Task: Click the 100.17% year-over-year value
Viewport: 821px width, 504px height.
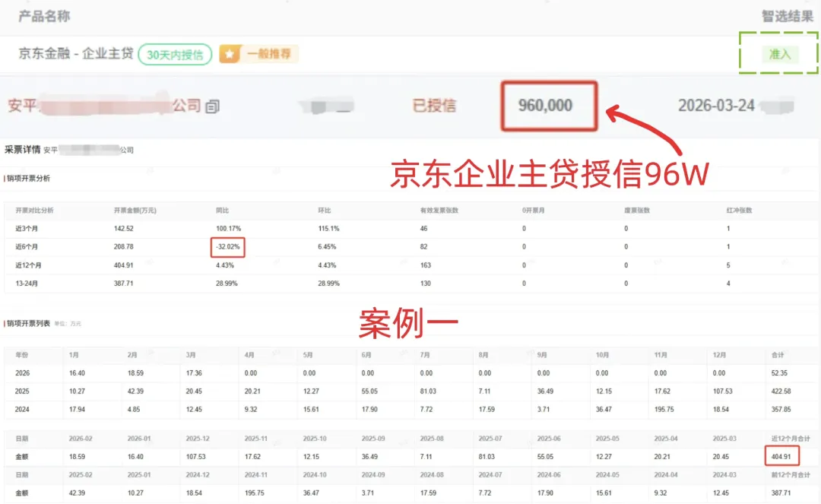Action: click(228, 229)
